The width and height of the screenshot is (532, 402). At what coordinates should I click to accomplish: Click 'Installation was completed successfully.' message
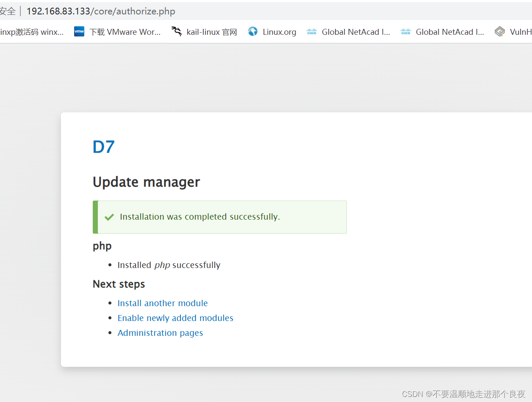[200, 217]
